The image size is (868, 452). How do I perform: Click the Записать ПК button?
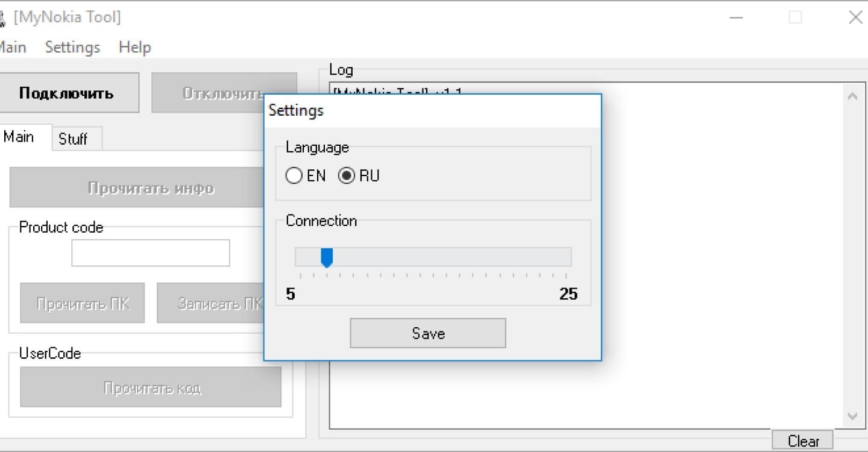click(x=210, y=303)
